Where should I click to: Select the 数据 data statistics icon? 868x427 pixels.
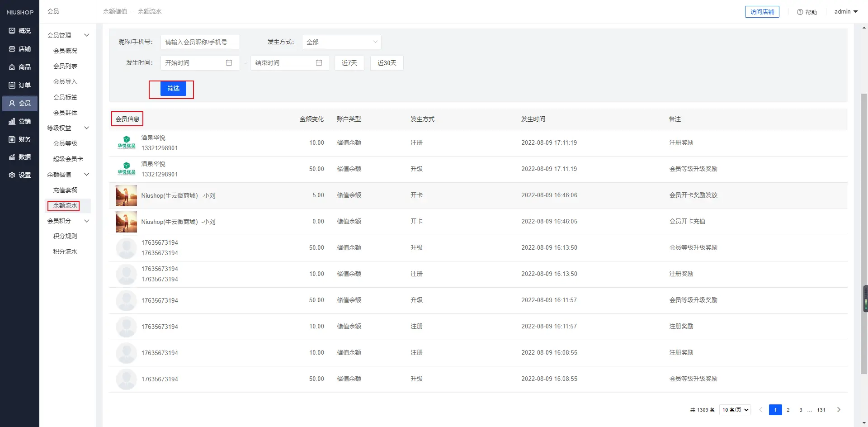[x=12, y=157]
